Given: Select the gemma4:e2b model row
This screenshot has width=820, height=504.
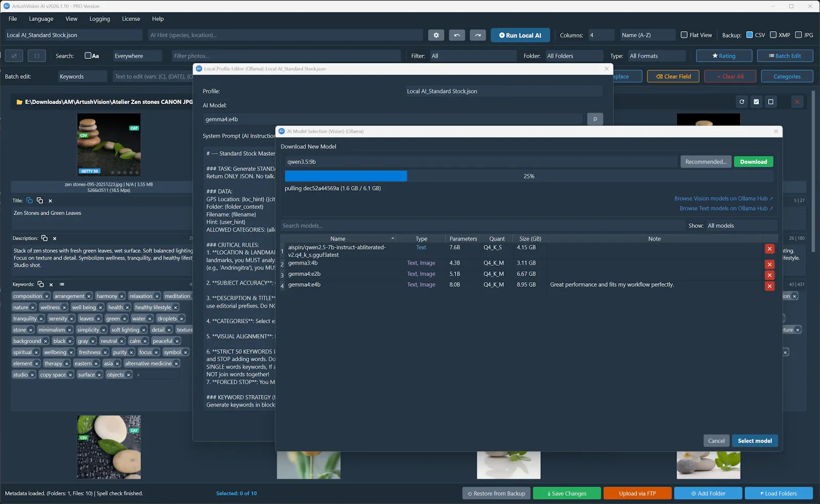Looking at the screenshot, I should tap(521, 274).
